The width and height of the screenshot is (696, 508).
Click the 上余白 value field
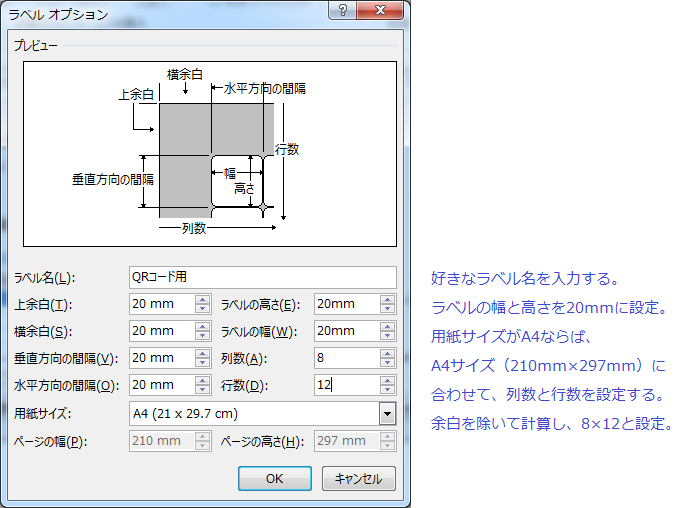click(x=162, y=304)
